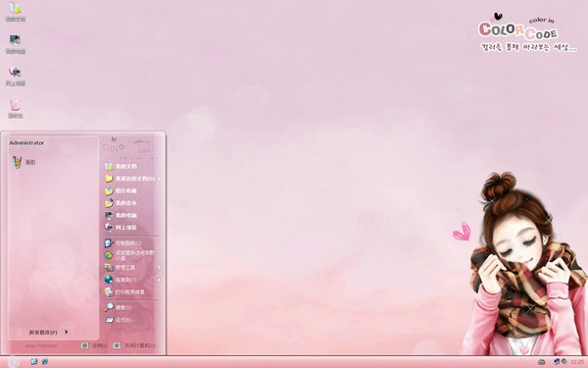Open My Documents desktop icon
The height and width of the screenshot is (368, 588).
pyautogui.click(x=16, y=11)
